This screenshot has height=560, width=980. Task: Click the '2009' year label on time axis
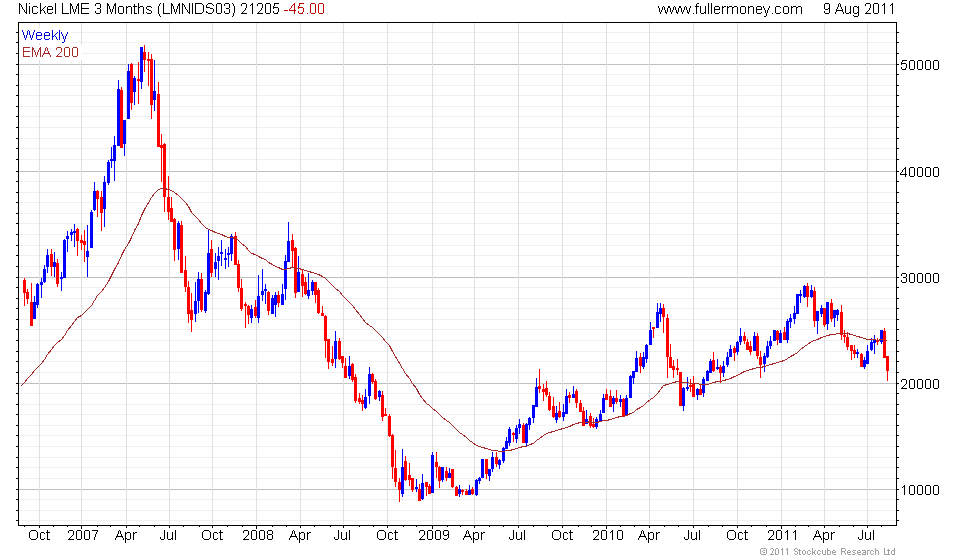click(x=433, y=536)
